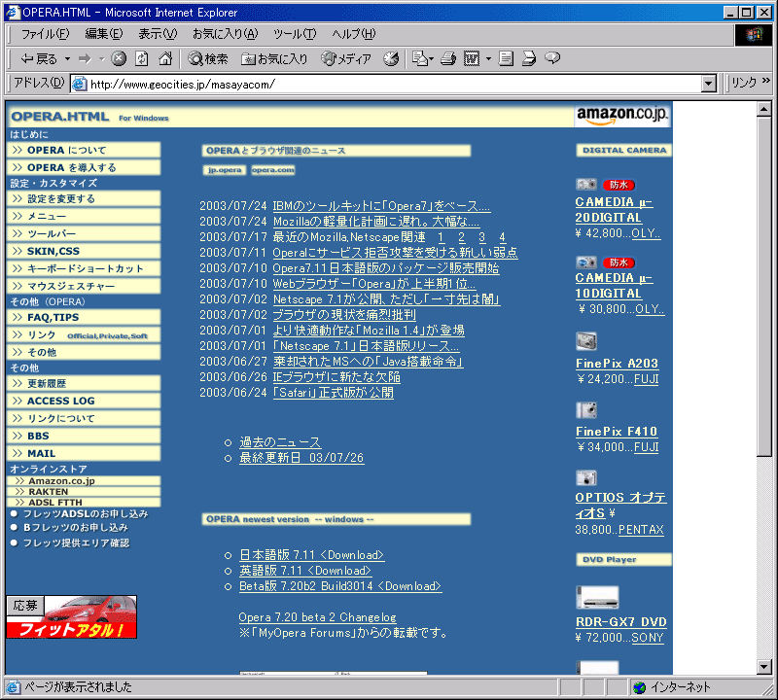Open the Favorites (お気に入り) toolbar button
Screen dimensions: 778x700
point(274,59)
